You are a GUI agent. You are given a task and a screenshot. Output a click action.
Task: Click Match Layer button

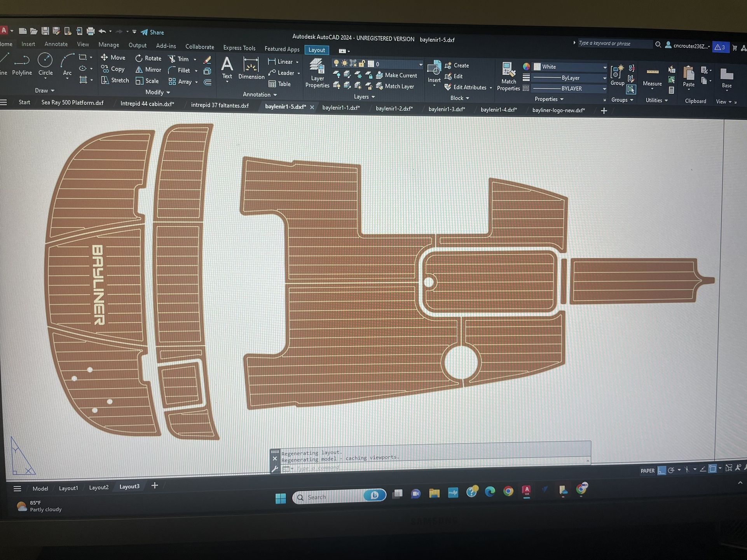click(395, 86)
